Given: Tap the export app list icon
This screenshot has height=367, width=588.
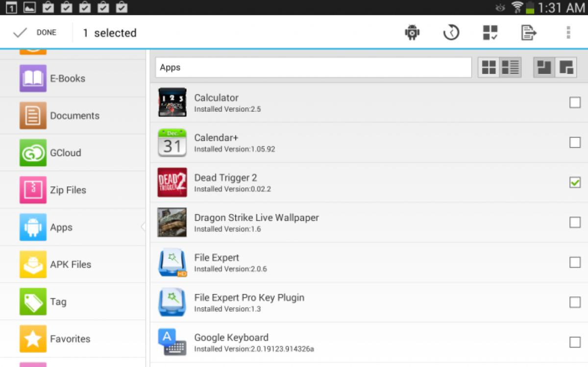Looking at the screenshot, I should click(x=528, y=32).
